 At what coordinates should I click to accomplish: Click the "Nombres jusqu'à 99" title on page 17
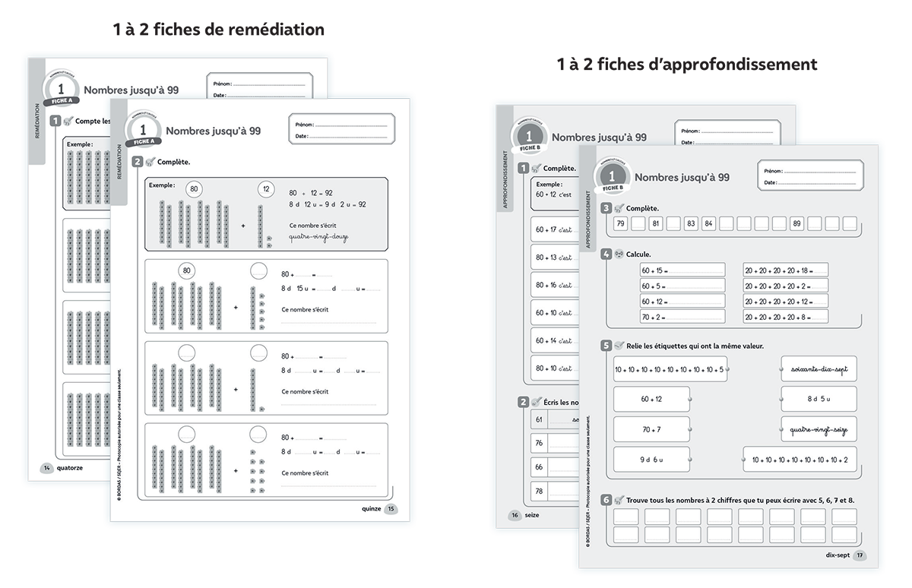click(x=682, y=177)
